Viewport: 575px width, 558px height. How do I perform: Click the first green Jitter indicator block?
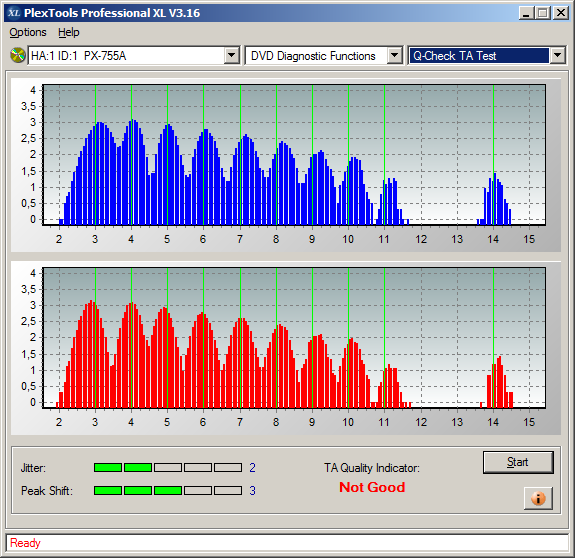108,467
